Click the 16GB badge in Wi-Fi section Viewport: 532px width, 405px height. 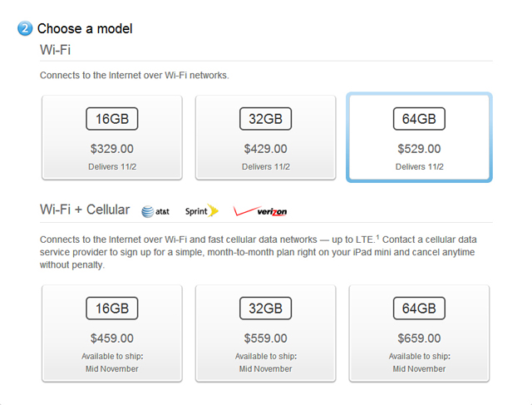[x=112, y=119]
